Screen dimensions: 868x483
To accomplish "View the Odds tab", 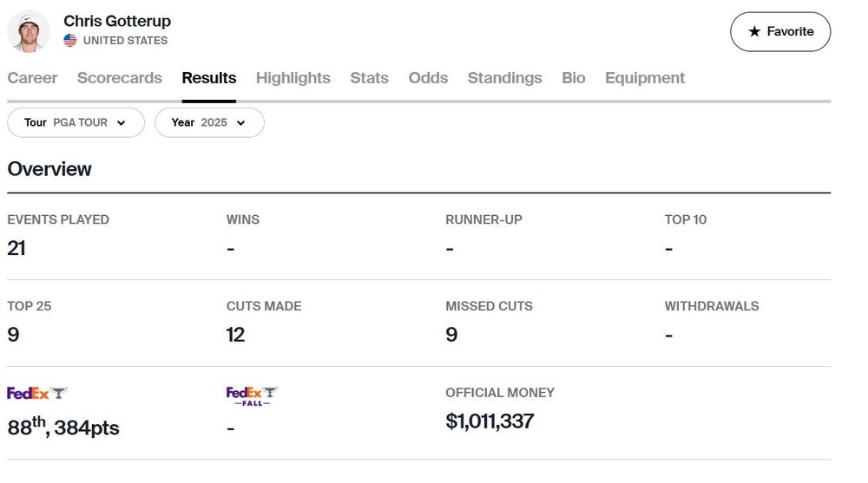I will tap(428, 78).
